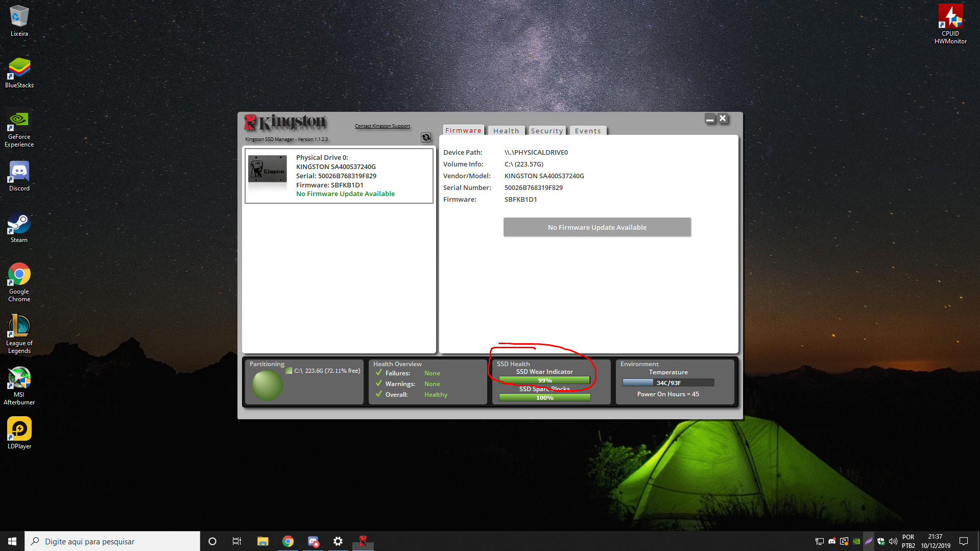Viewport: 980px width, 551px height.
Task: Close the Kingston SSD Manager window
Action: pyautogui.click(x=723, y=118)
